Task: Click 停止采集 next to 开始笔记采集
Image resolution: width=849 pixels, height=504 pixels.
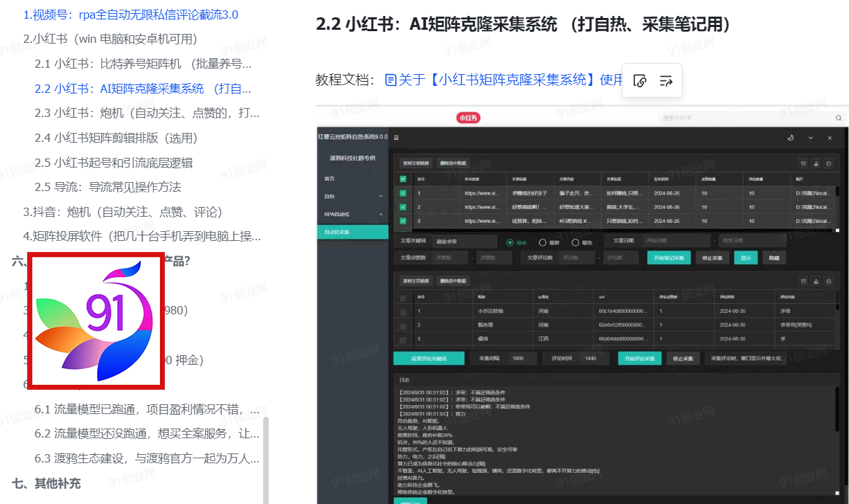Action: click(712, 258)
